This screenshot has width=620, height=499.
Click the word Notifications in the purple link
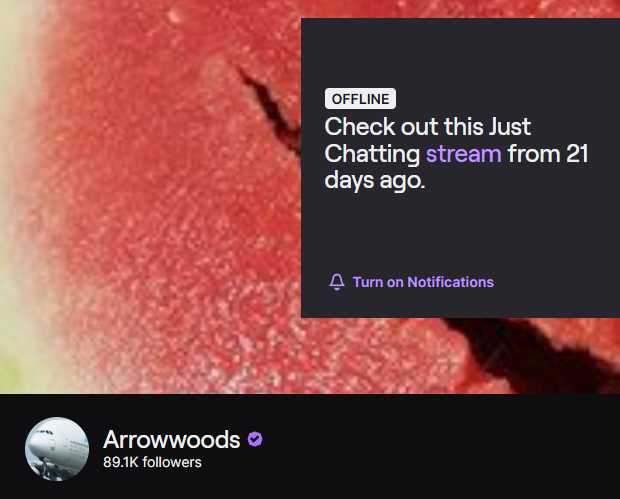pyautogui.click(x=450, y=282)
